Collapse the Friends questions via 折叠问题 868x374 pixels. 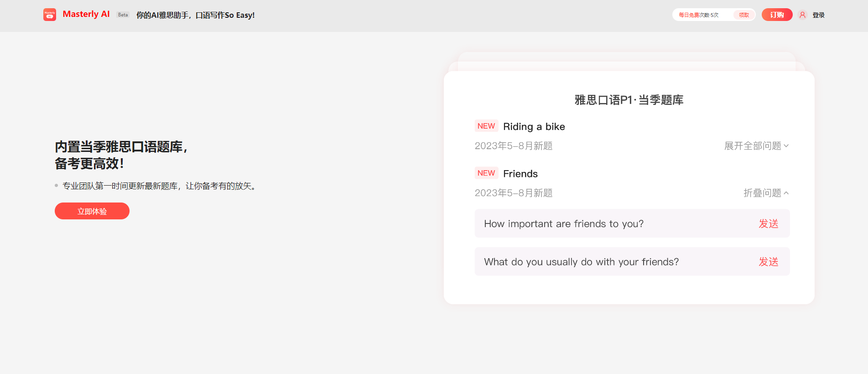coord(766,193)
